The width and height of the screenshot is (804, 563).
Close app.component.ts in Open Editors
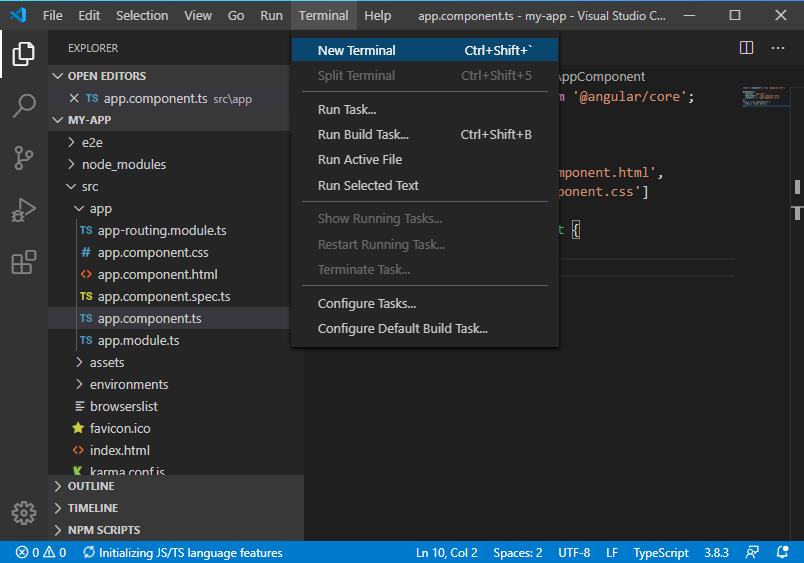click(74, 98)
